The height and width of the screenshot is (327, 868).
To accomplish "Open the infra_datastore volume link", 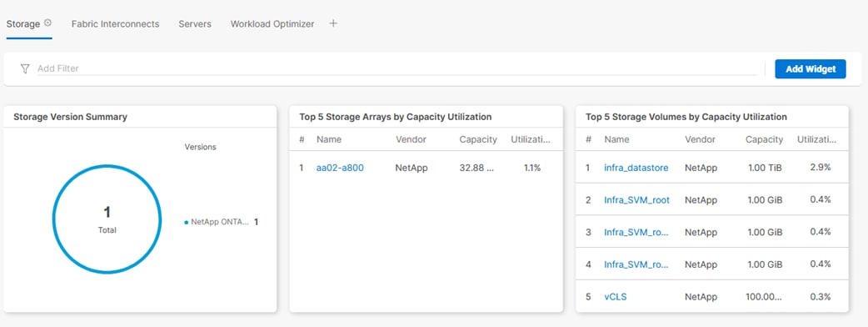I will [636, 168].
